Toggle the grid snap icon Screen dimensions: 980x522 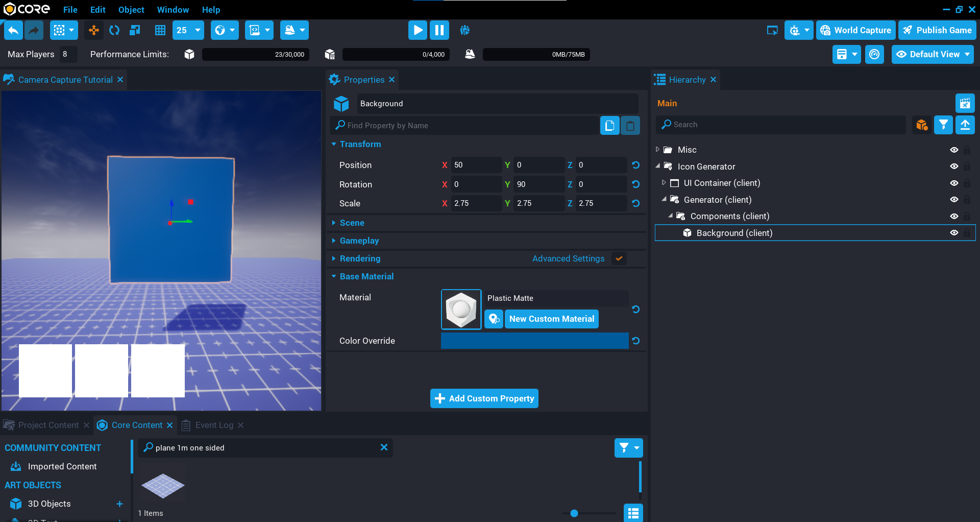tap(160, 30)
